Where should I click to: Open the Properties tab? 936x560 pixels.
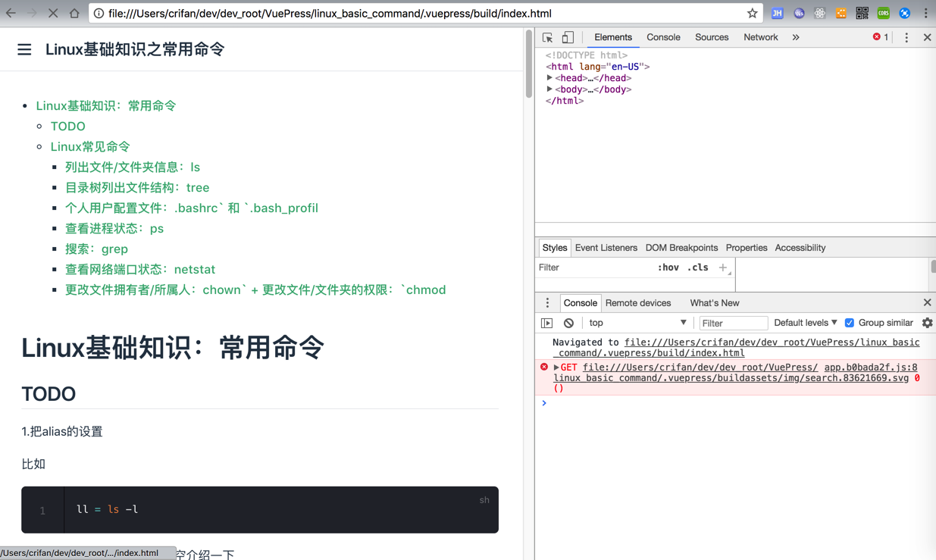747,248
